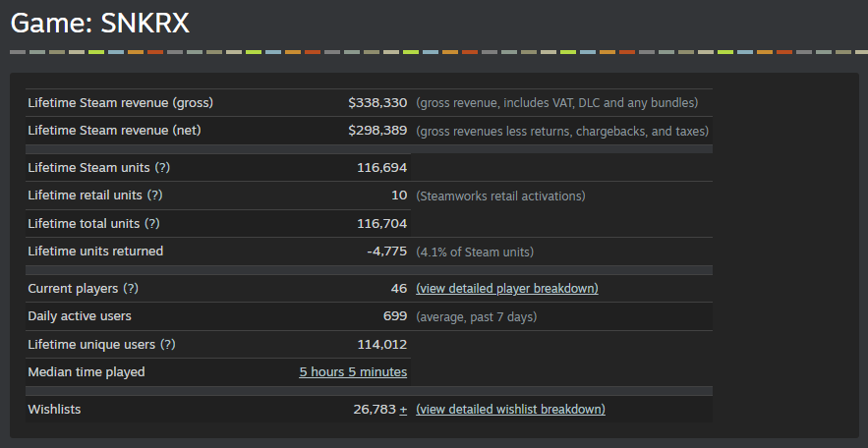
Task: Select the gross revenue value $338,330
Action: 377,103
